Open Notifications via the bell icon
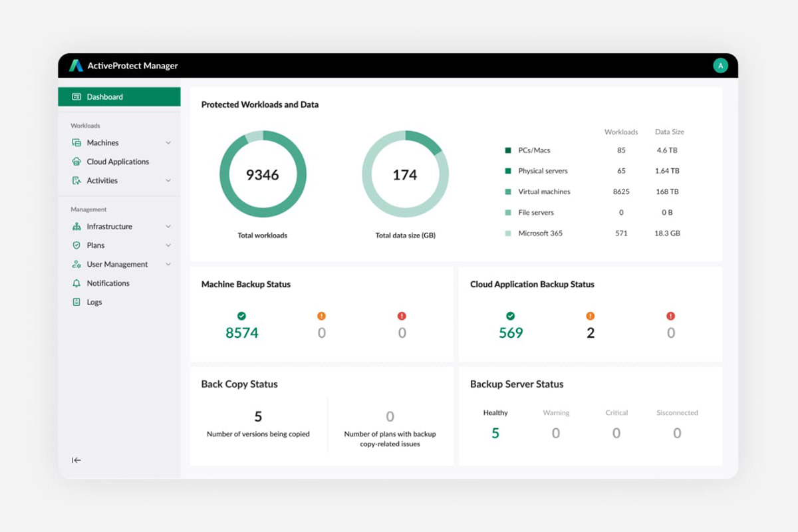Viewport: 798px width, 532px height. click(75, 283)
